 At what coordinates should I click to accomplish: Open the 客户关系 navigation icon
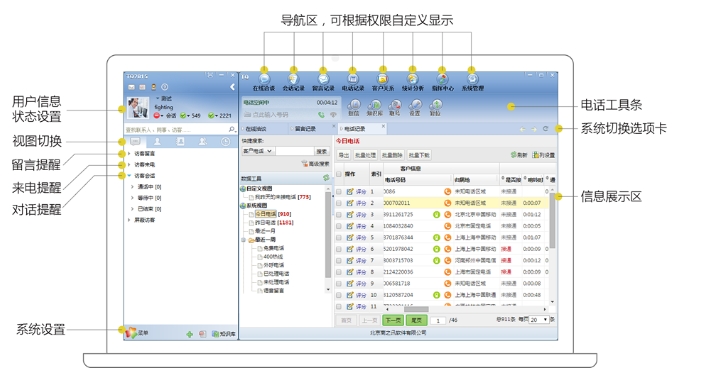(x=382, y=79)
